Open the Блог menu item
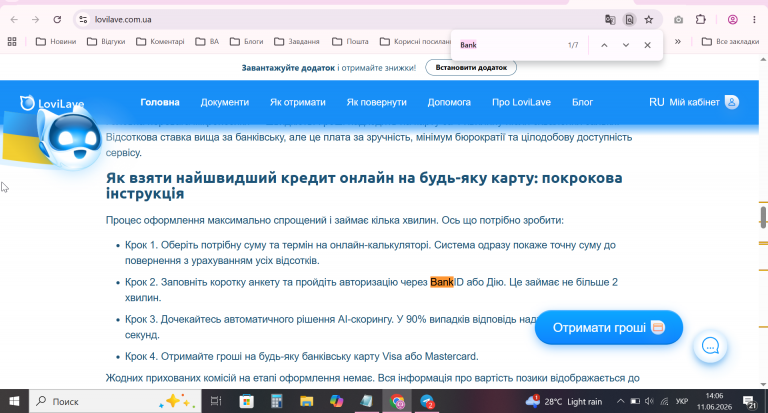This screenshot has width=768, height=413. [582, 102]
